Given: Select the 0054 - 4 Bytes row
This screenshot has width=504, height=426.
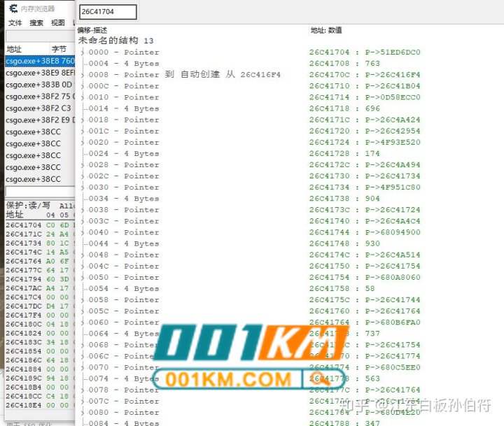Looking at the screenshot, I should (124, 288).
